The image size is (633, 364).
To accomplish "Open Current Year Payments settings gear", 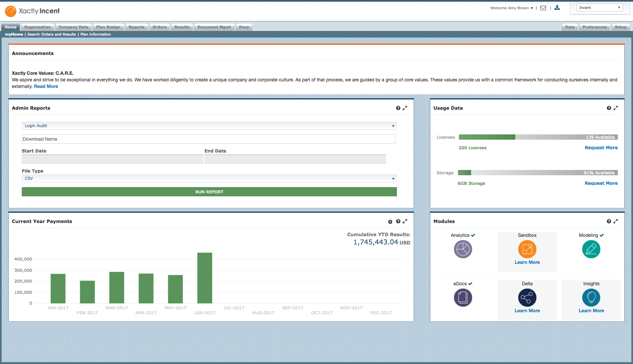I will [390, 222].
